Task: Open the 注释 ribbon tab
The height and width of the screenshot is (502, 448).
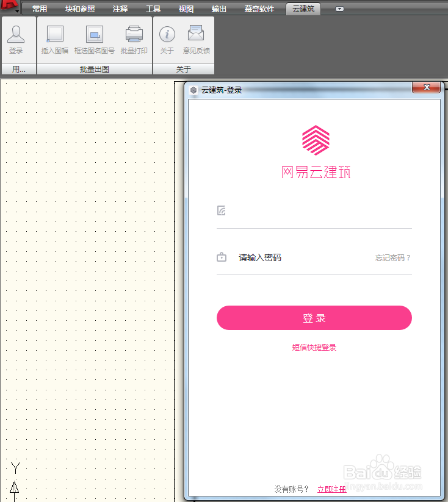Action: 120,9
